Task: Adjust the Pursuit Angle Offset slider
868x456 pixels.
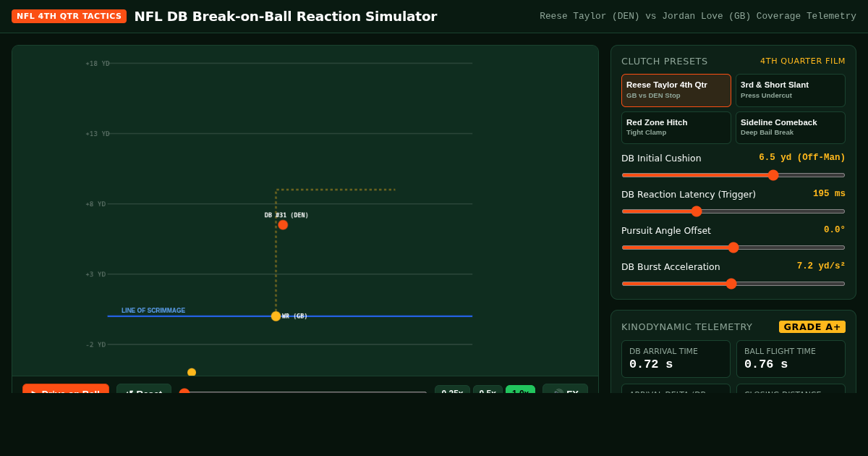Action: point(733,248)
